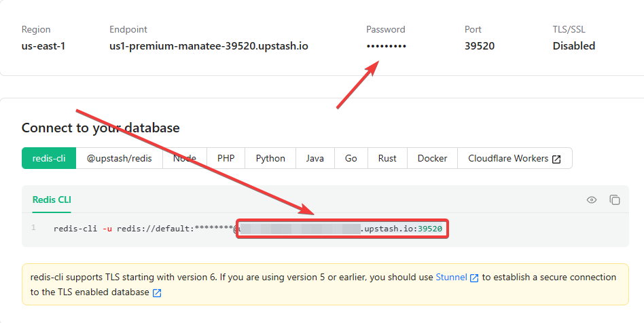
Task: Copy the Redis CLI command
Action: (x=614, y=200)
